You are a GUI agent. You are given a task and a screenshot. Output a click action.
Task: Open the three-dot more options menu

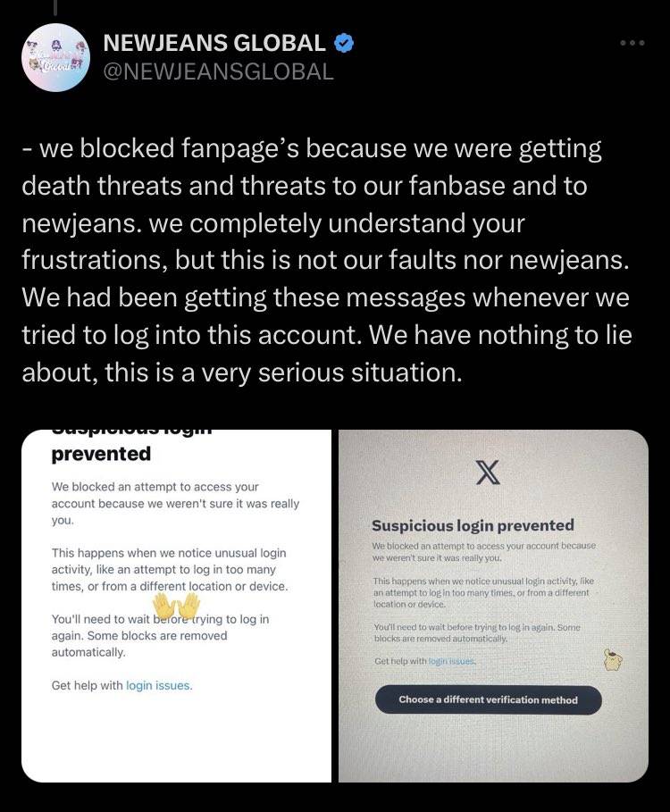pyautogui.click(x=632, y=43)
